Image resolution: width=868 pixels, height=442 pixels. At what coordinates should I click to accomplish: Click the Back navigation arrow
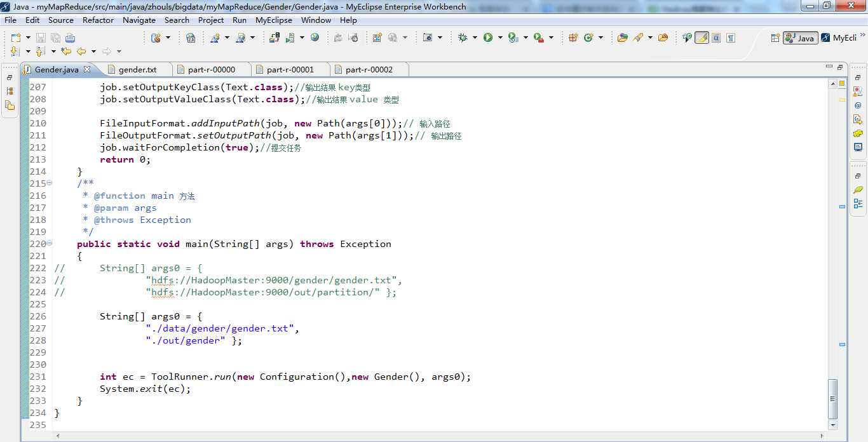click(81, 51)
